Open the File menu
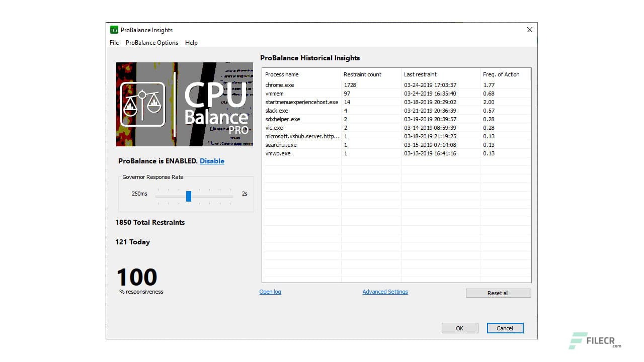This screenshot has width=644, height=362. (114, 43)
